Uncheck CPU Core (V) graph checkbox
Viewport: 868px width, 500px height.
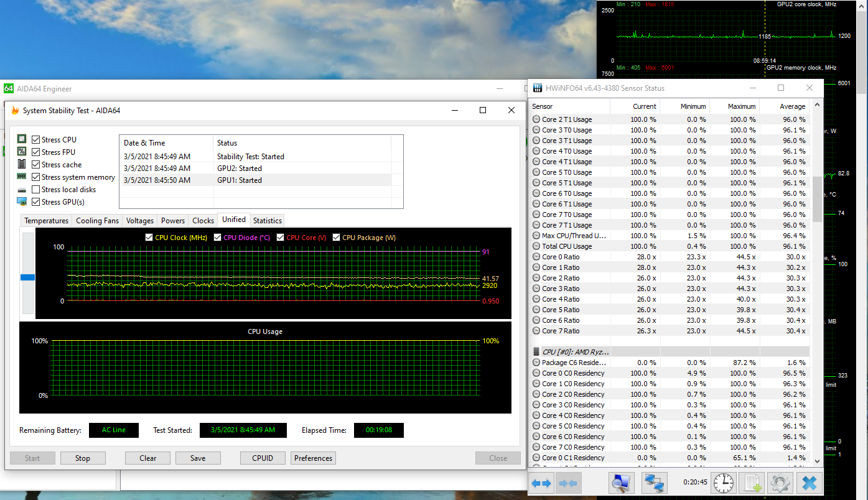280,238
